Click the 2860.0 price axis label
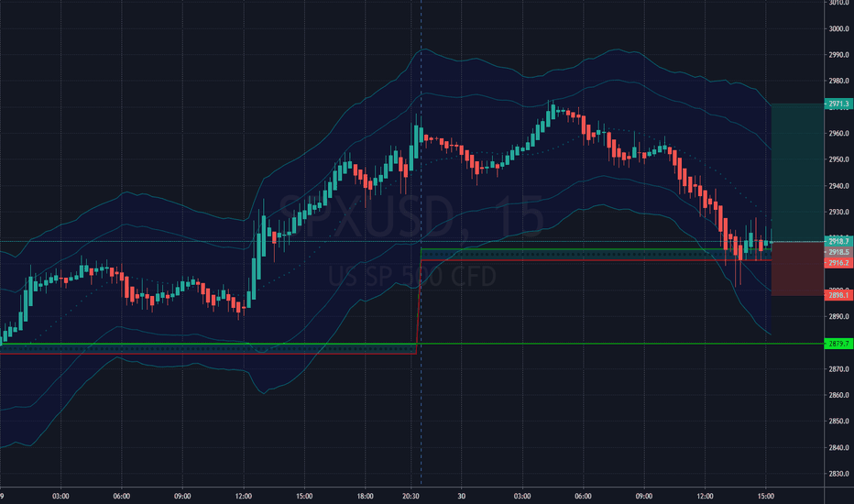The width and height of the screenshot is (854, 504). coord(838,396)
